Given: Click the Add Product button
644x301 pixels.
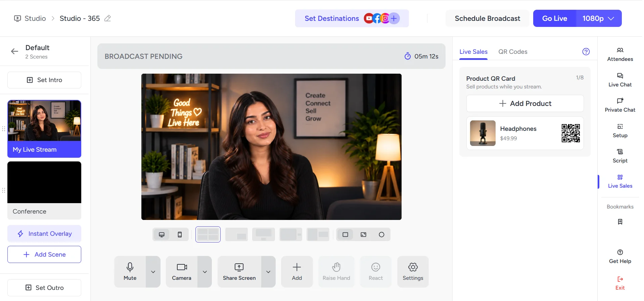Looking at the screenshot, I should (525, 104).
